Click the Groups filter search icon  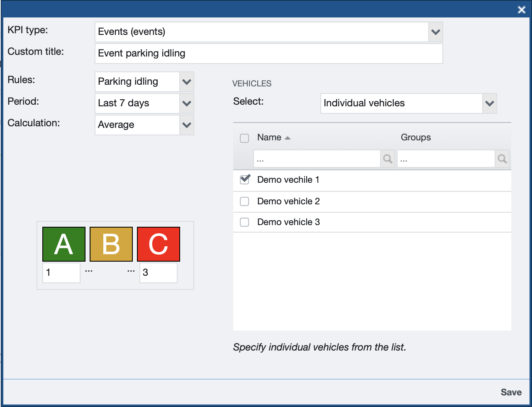point(502,159)
